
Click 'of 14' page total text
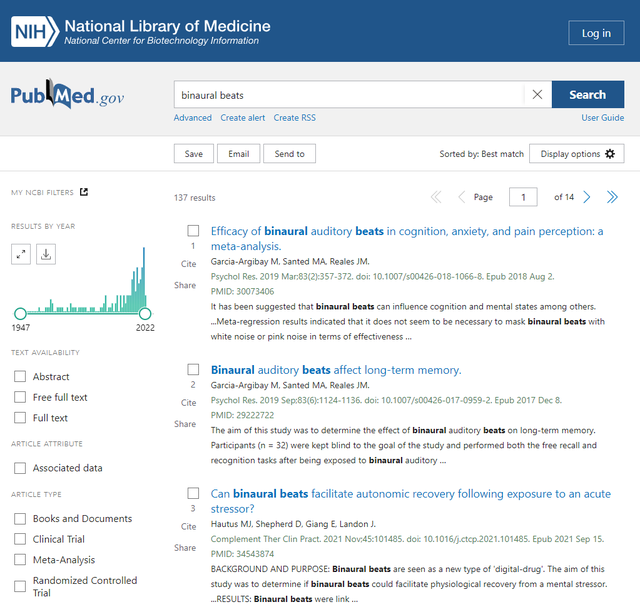564,197
